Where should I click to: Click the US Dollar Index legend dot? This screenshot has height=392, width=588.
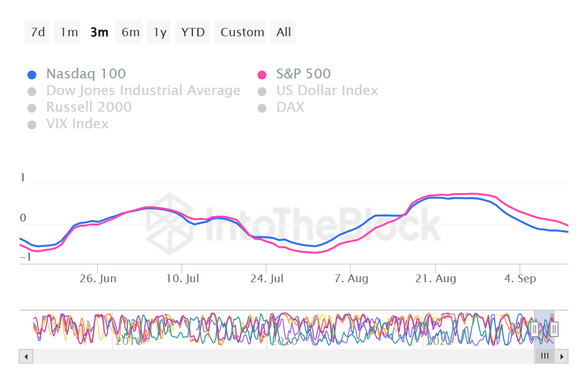pos(263,91)
